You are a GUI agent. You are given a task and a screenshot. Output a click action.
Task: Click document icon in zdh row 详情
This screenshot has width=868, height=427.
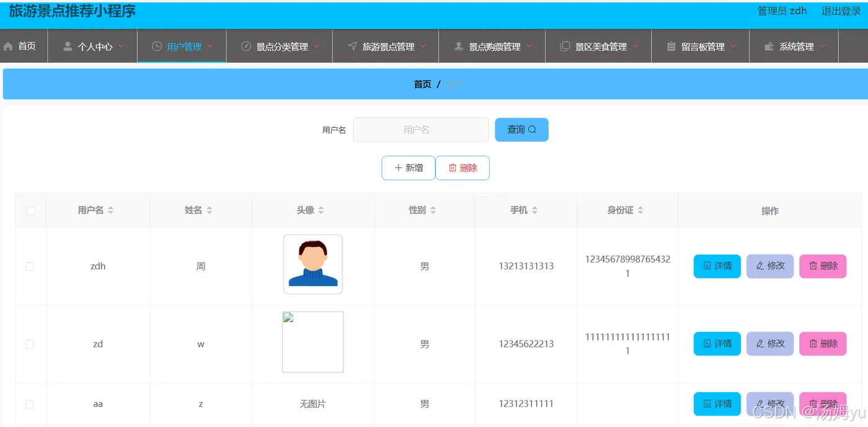[707, 266]
